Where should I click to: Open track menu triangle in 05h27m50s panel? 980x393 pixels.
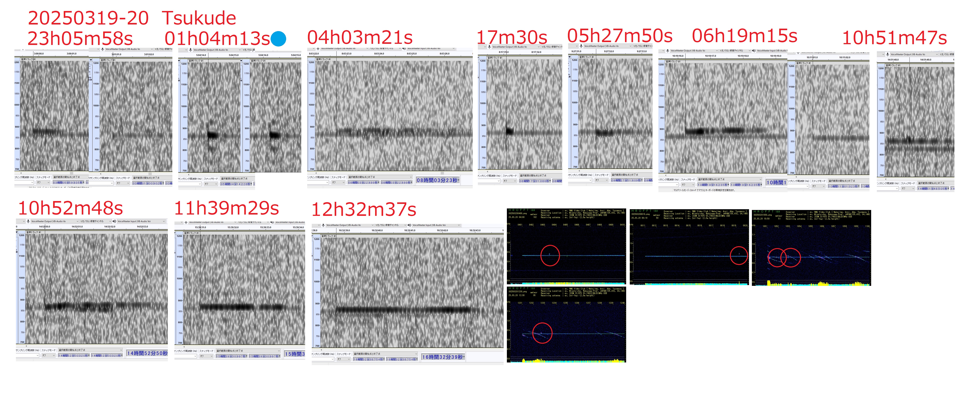coord(569,57)
